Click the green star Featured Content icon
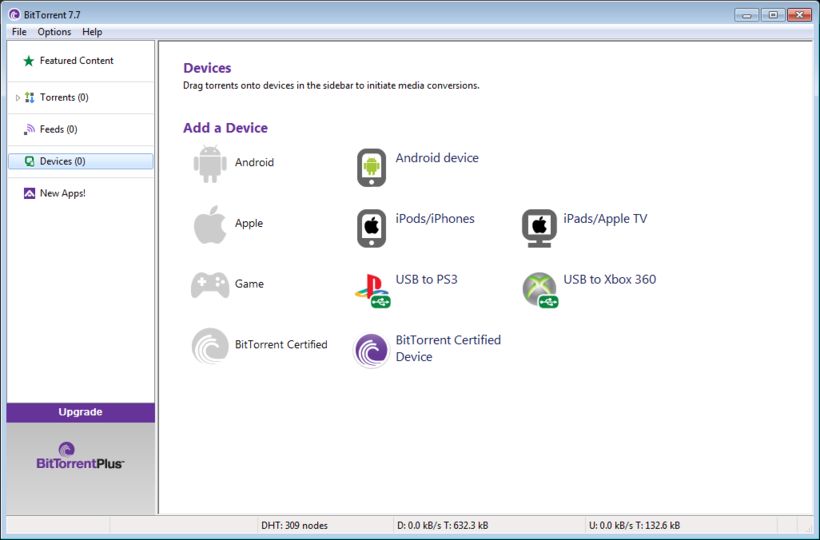Screen dimensions: 820x540 29,61
